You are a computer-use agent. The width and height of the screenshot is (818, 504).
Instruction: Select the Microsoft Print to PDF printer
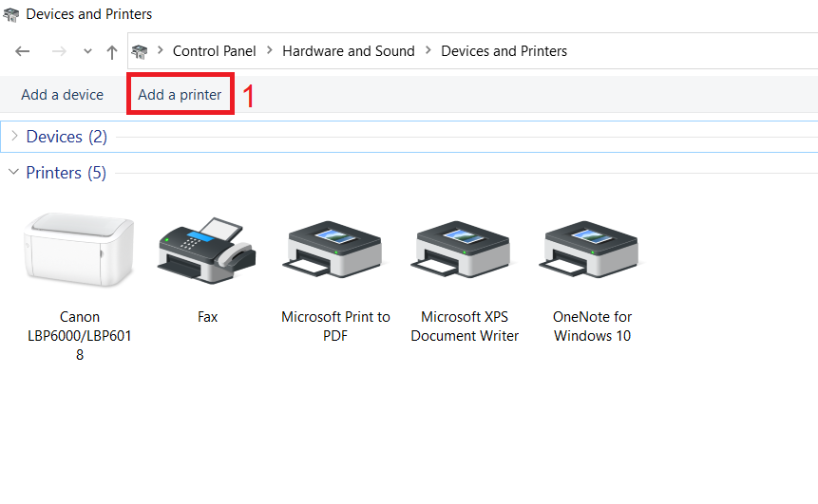pyautogui.click(x=335, y=249)
